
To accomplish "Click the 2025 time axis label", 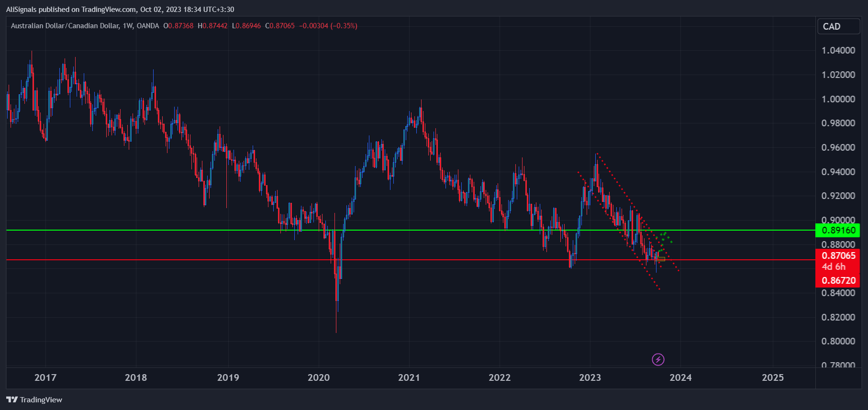I will [773, 377].
